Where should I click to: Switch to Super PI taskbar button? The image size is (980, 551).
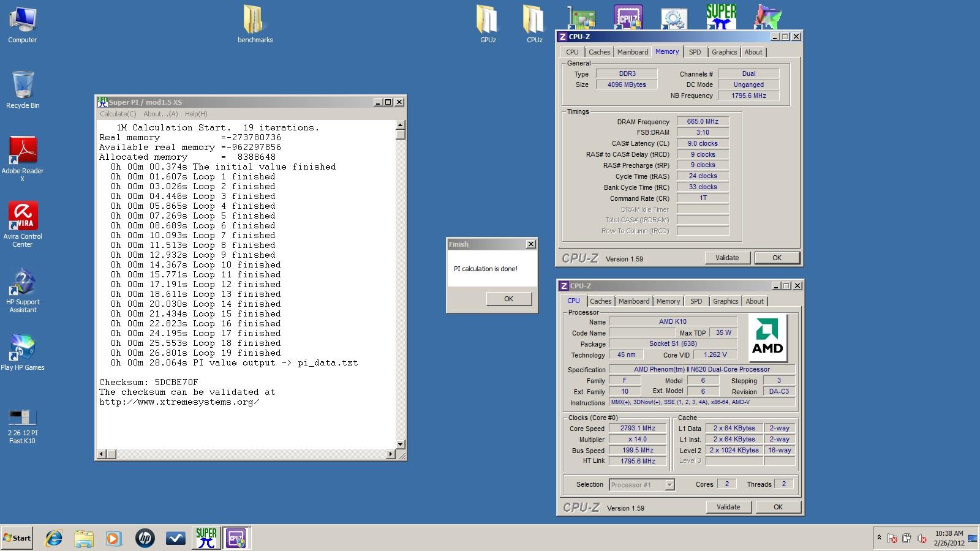click(206, 538)
